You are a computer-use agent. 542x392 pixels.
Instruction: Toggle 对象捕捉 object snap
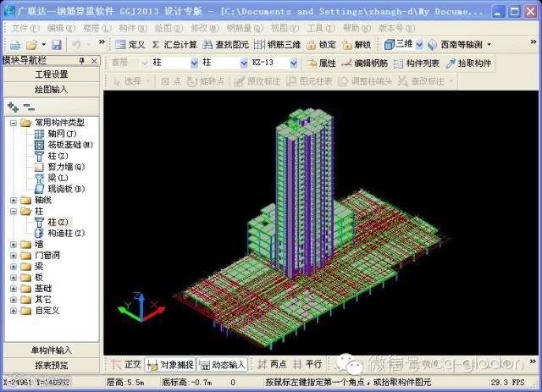point(170,364)
